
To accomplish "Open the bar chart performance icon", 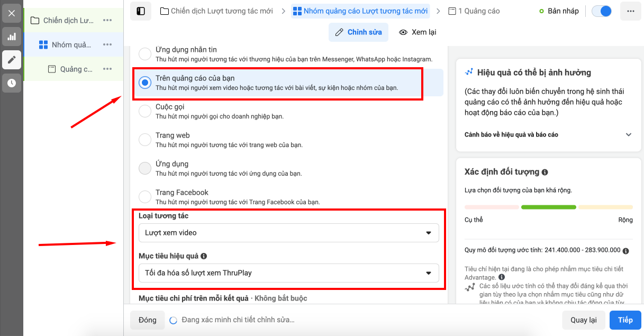I will click(12, 37).
